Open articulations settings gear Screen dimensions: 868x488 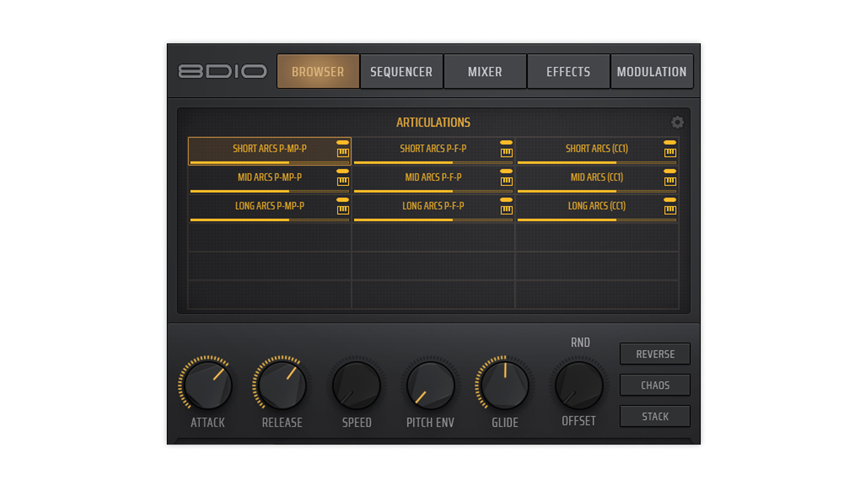point(677,122)
